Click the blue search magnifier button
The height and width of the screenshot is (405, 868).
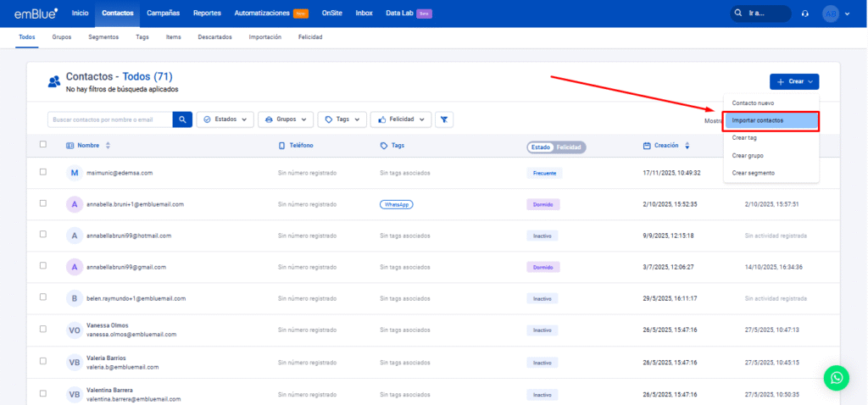[x=182, y=119]
